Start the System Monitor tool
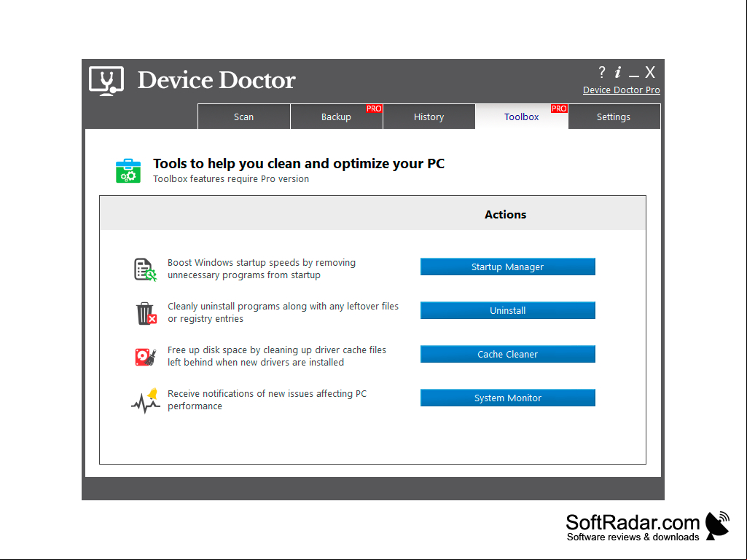The image size is (747, 560). pos(508,398)
